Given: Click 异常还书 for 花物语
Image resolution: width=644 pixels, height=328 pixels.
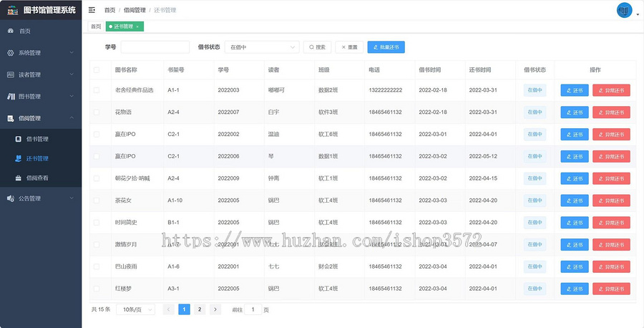Looking at the screenshot, I should pos(611,112).
